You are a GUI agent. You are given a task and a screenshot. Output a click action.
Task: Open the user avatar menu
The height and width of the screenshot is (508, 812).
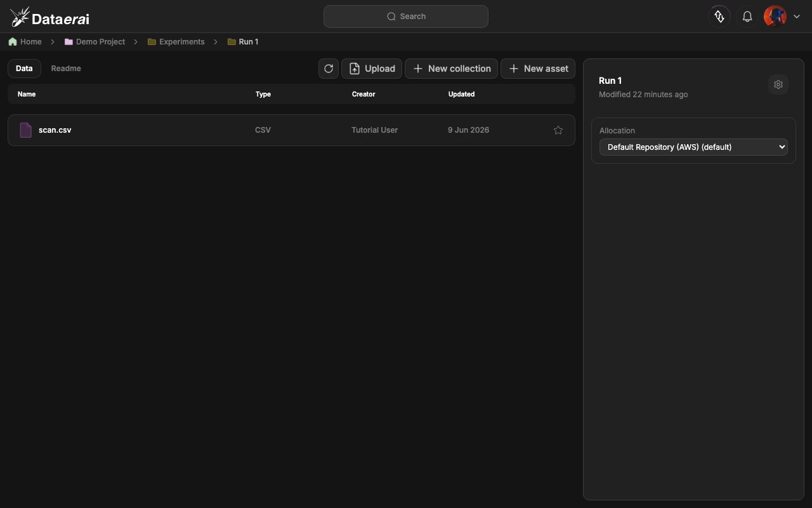pos(775,17)
